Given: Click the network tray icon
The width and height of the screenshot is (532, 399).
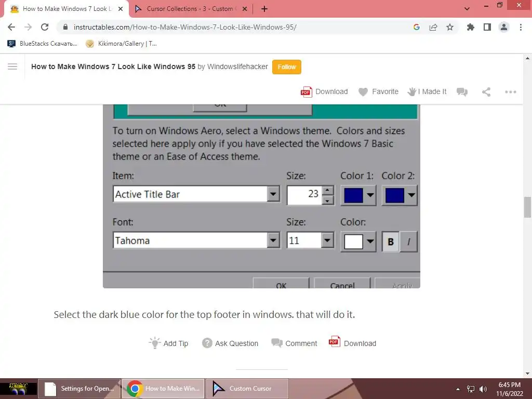Looking at the screenshot, I should click(x=471, y=389).
